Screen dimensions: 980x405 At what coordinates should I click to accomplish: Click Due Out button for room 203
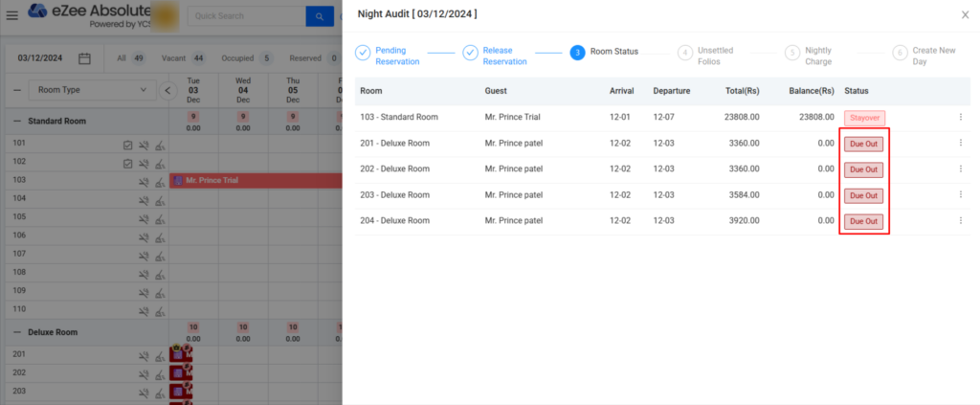click(x=864, y=195)
